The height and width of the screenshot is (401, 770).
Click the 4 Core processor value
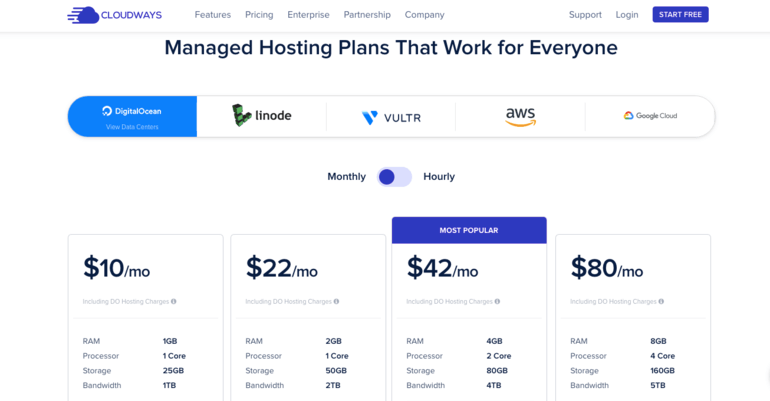pos(662,356)
